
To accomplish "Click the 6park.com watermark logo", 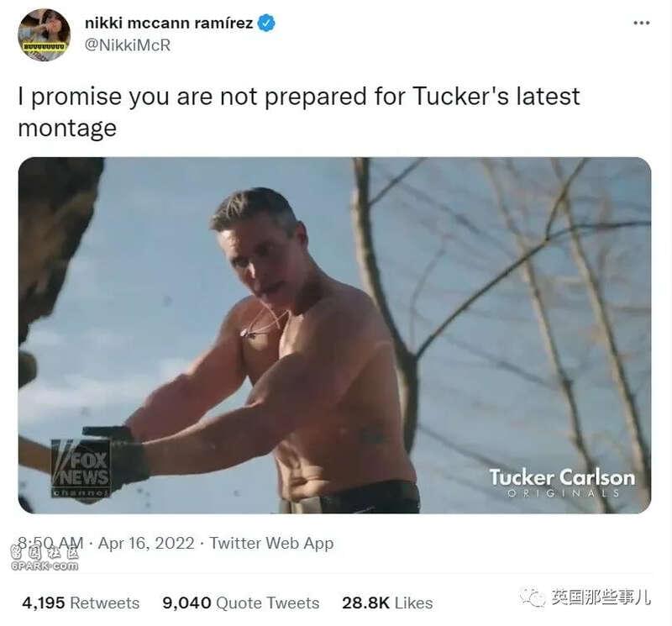I will [45, 559].
